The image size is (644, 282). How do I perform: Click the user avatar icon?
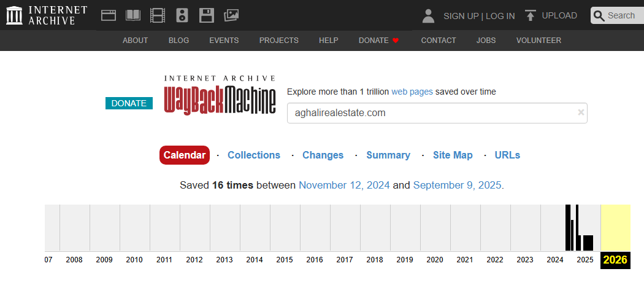point(428,16)
